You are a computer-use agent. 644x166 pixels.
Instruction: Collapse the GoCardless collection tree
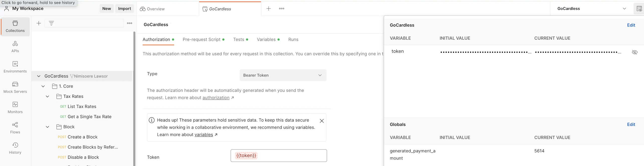[x=39, y=76]
